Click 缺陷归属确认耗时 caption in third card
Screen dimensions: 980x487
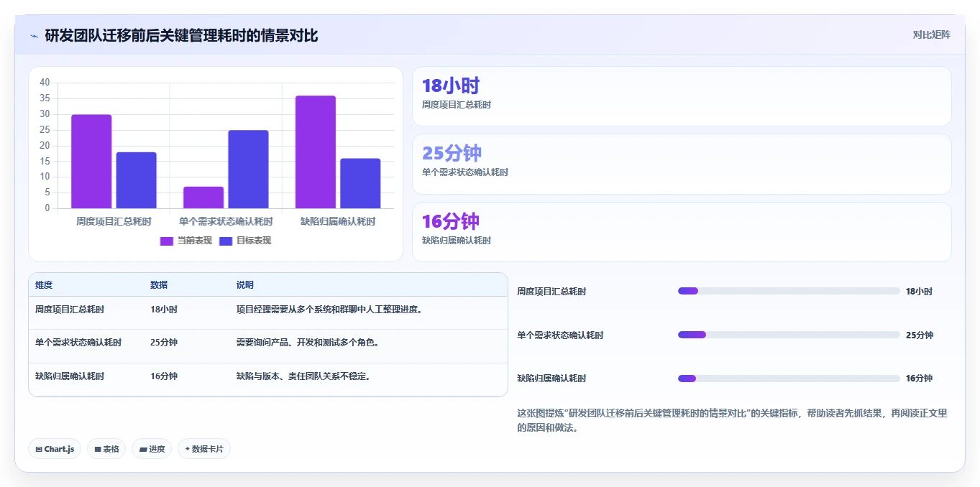[457, 241]
